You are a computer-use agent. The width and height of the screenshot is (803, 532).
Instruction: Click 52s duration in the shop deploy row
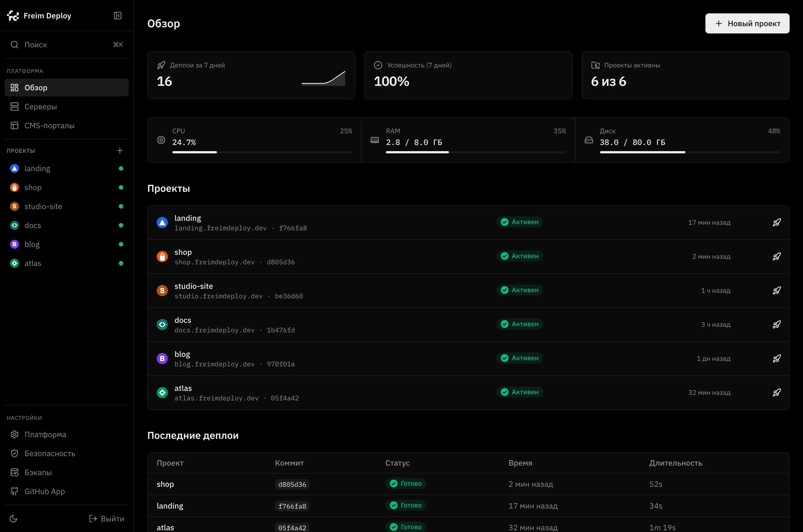point(656,484)
